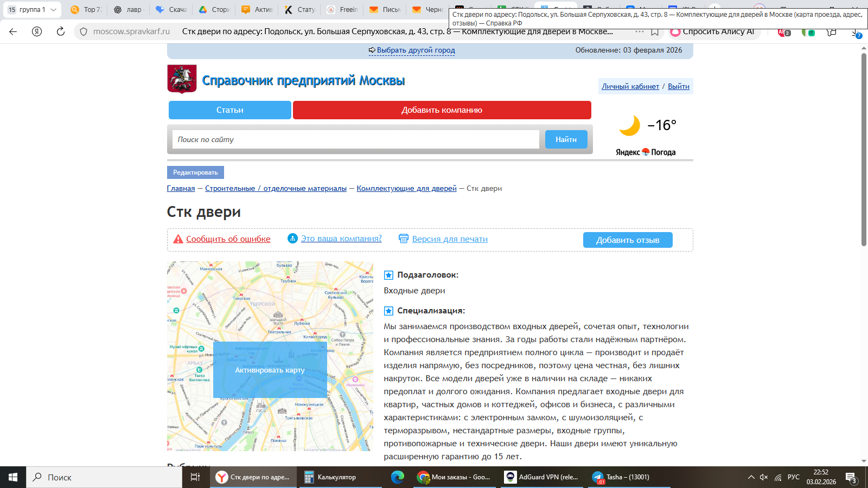Click the star icon beside 'Подзаголовок'

pos(388,275)
